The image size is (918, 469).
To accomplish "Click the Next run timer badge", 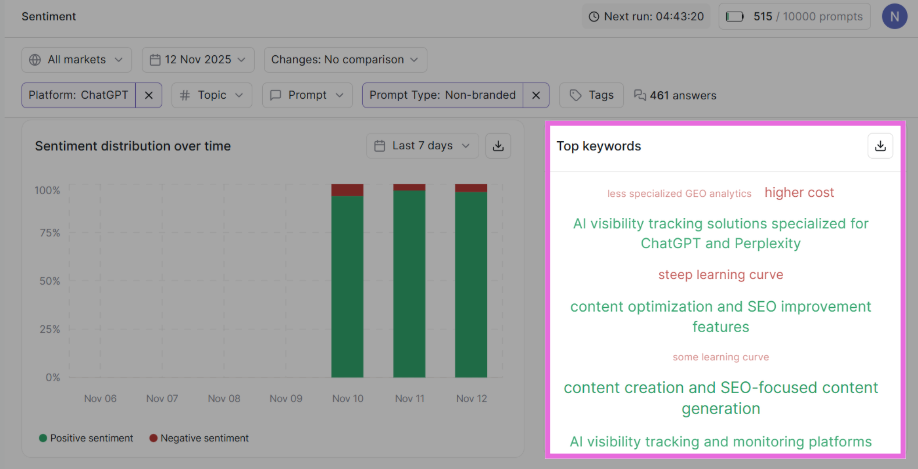I will tap(646, 16).
